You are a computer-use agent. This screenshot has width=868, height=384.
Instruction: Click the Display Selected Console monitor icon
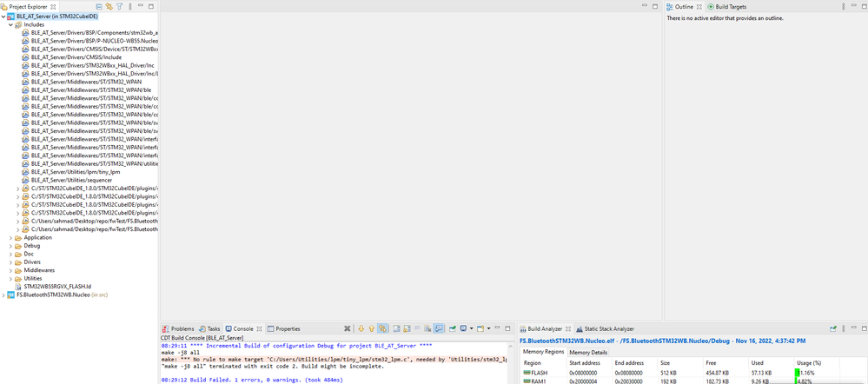tap(464, 328)
